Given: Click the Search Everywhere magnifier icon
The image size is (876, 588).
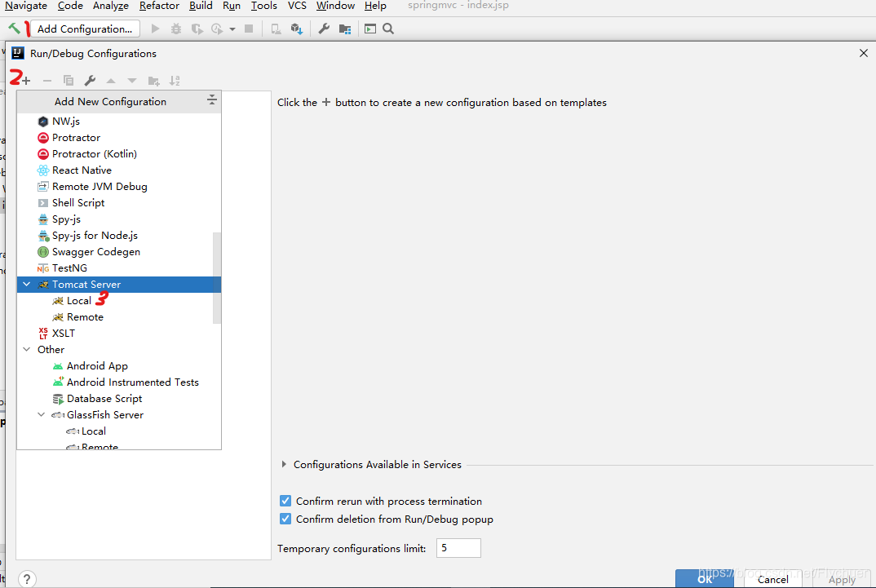Looking at the screenshot, I should (388, 29).
